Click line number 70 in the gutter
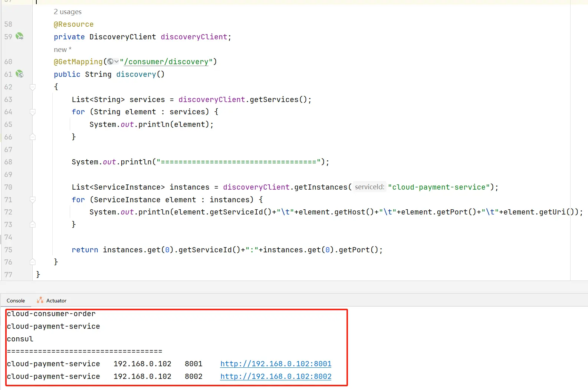This screenshot has width=588, height=390. (x=8, y=187)
